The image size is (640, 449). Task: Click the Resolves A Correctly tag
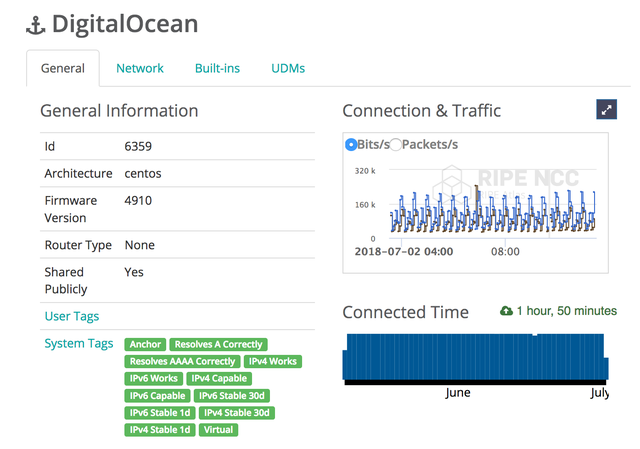coord(218,344)
